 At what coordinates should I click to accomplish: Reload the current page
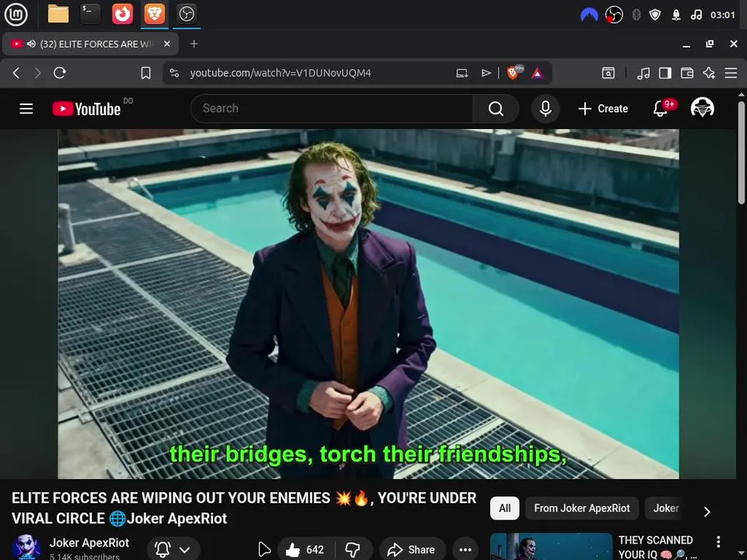[60, 73]
